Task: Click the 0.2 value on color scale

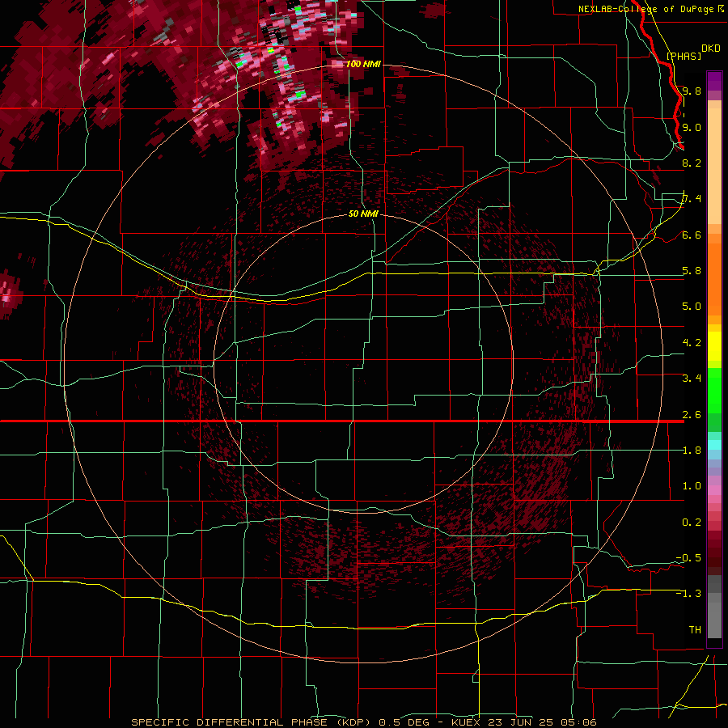Action: 692,523
